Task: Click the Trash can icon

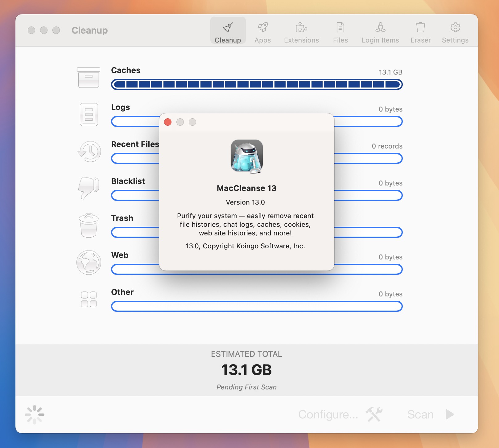Action: coord(89,225)
